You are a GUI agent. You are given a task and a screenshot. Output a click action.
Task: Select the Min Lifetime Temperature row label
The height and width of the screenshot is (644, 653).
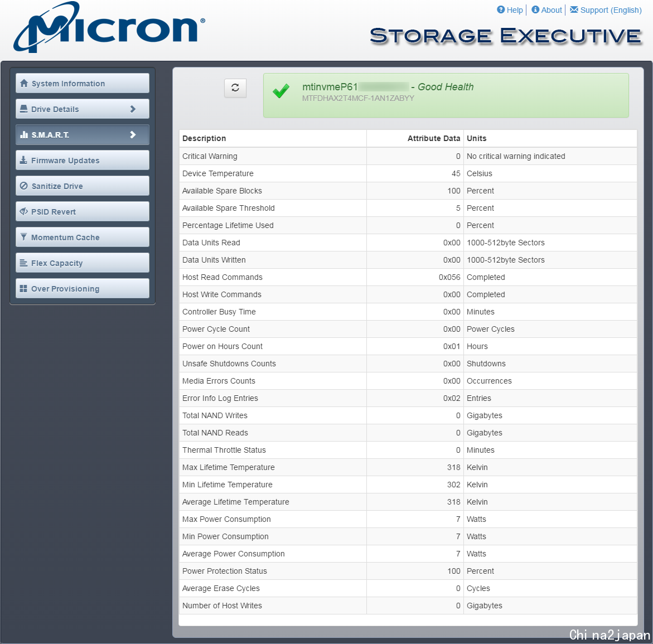(x=228, y=485)
